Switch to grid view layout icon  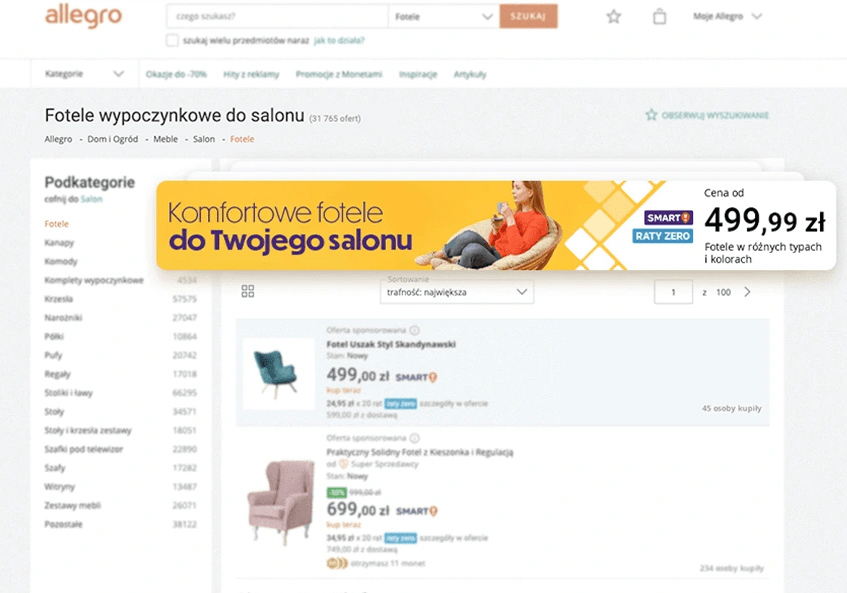coord(248,292)
